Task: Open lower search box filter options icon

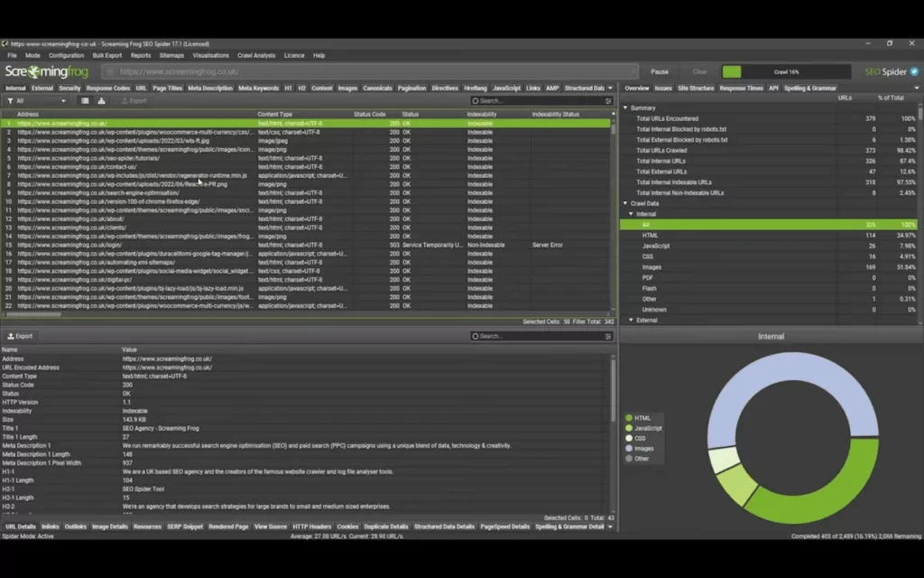Action: coord(607,336)
